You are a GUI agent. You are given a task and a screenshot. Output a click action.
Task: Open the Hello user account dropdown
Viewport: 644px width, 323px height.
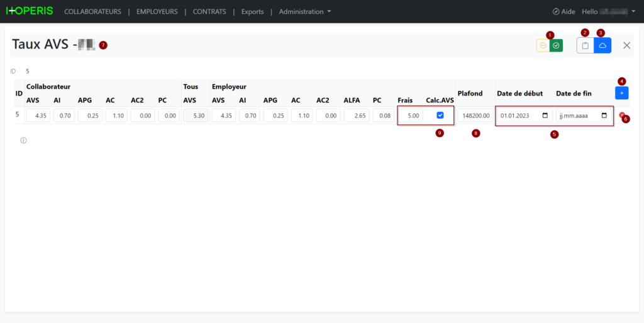coord(609,11)
